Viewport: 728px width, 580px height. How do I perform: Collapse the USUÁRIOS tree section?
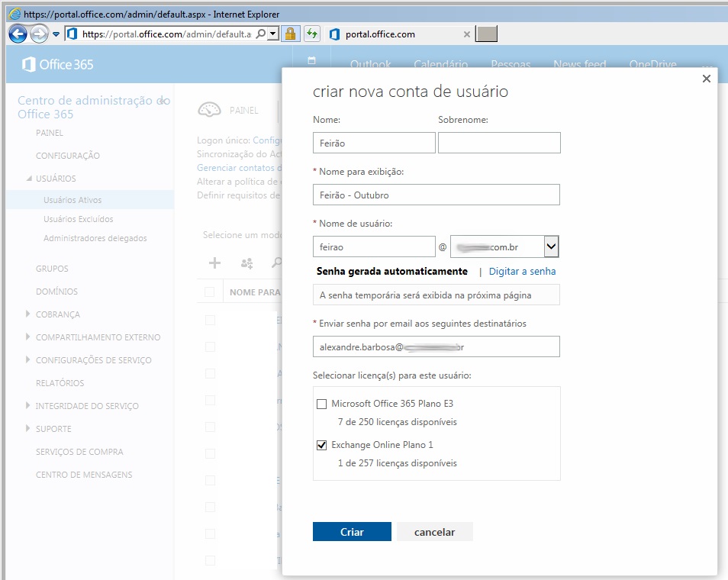click(29, 179)
